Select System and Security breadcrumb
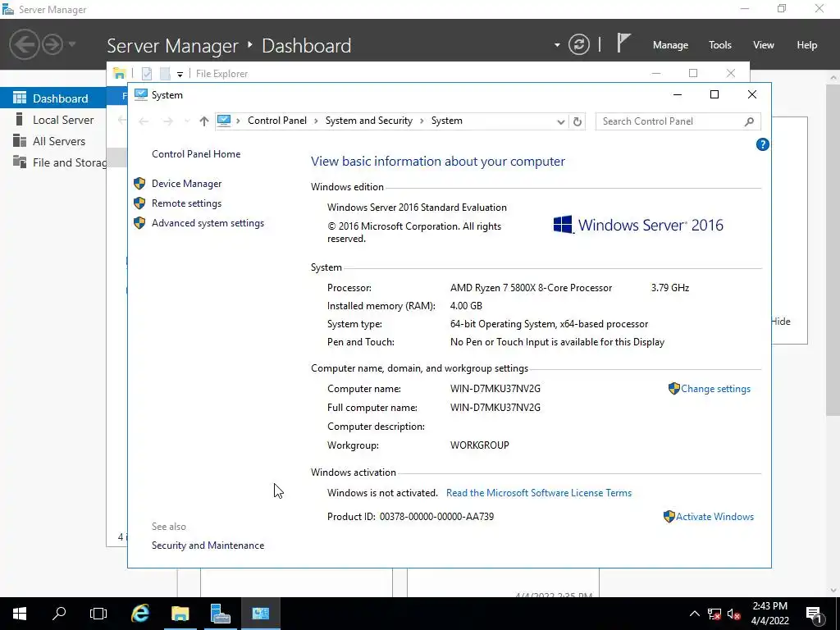The width and height of the screenshot is (840, 630). click(369, 121)
